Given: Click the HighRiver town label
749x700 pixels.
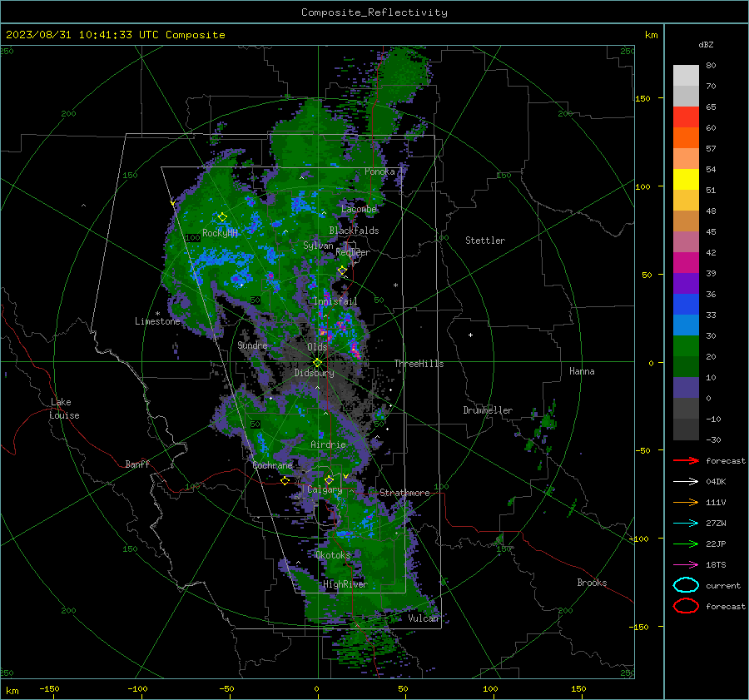Looking at the screenshot, I should pyautogui.click(x=345, y=584).
